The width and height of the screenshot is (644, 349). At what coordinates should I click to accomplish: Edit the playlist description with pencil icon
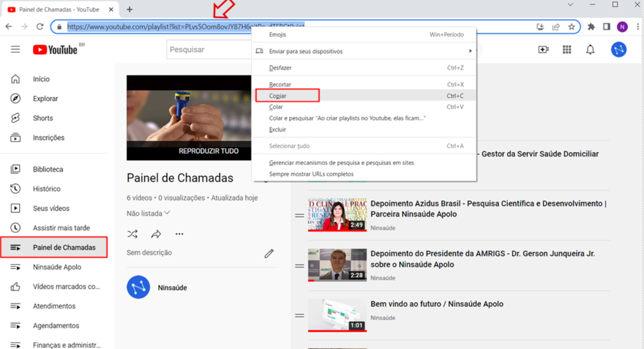coord(269,253)
